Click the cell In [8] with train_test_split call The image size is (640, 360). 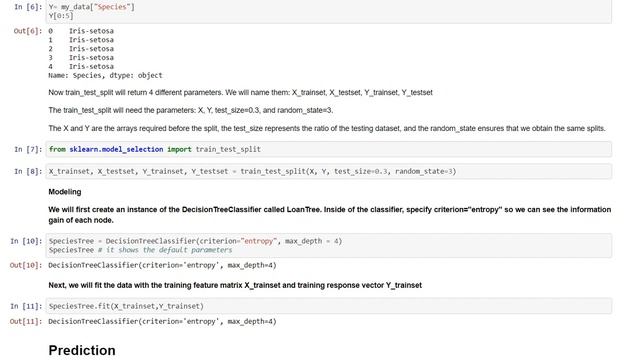coord(329,171)
